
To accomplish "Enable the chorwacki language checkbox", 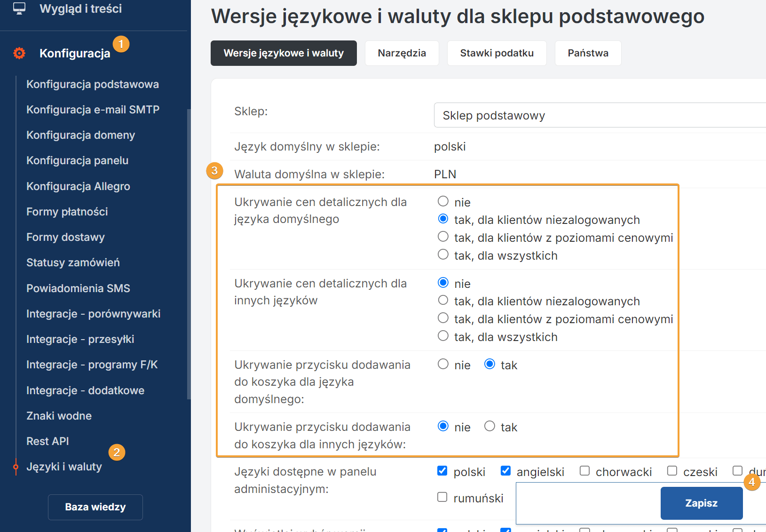I will [x=584, y=471].
